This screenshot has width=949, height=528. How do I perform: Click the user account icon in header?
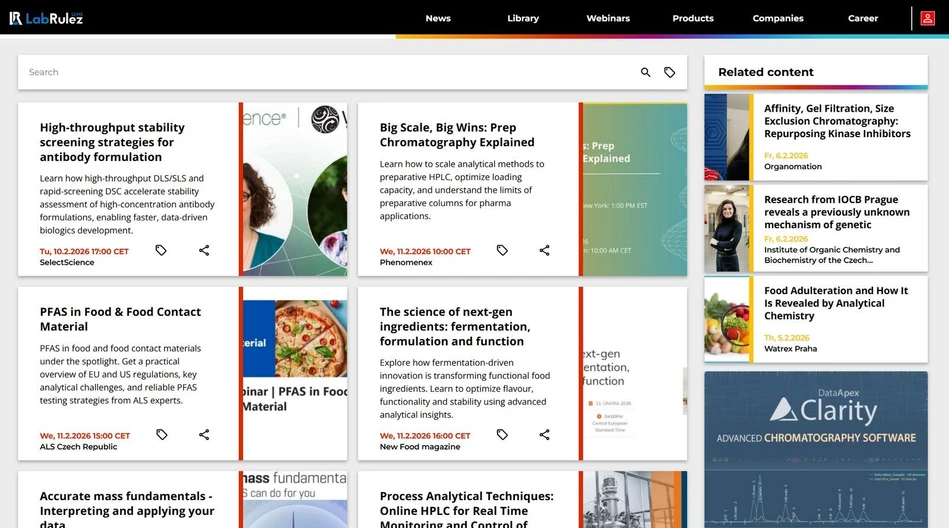point(927,18)
